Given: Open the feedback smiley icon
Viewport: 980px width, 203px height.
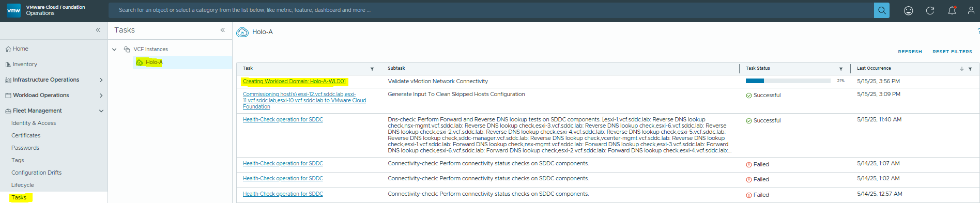Looking at the screenshot, I should (908, 10).
